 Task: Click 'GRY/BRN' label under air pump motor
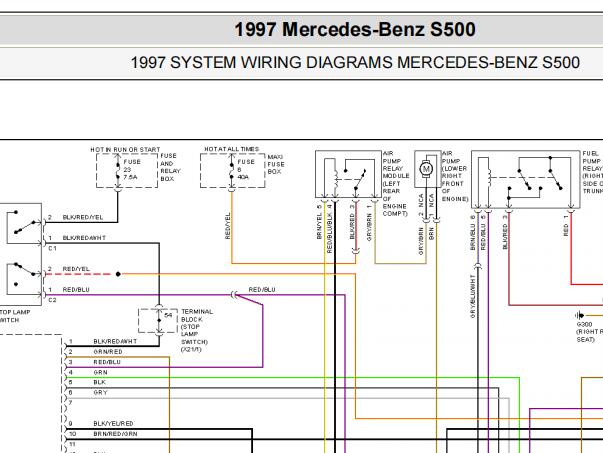(x=421, y=241)
